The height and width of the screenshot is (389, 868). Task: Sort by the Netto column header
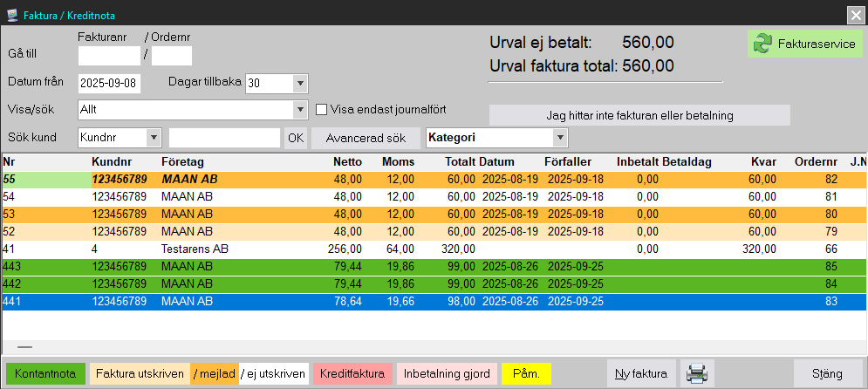[348, 162]
